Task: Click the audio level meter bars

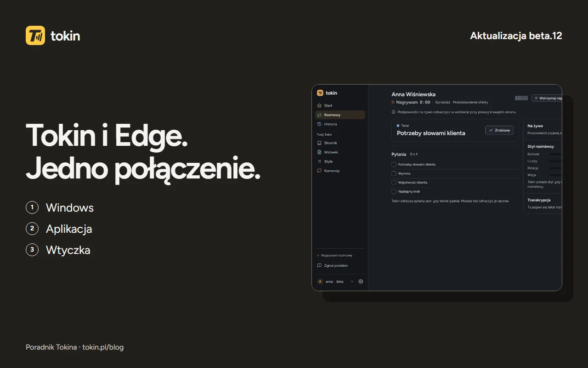Action: click(521, 98)
